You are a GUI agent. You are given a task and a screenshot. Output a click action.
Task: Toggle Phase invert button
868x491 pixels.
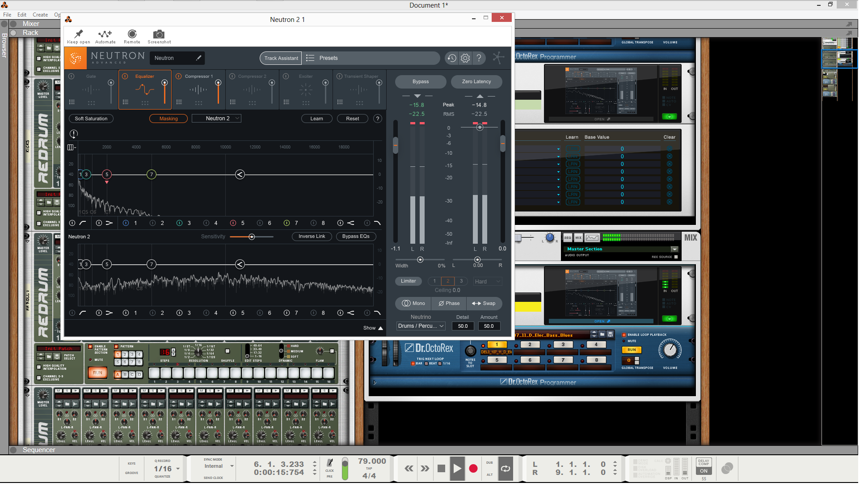(449, 303)
